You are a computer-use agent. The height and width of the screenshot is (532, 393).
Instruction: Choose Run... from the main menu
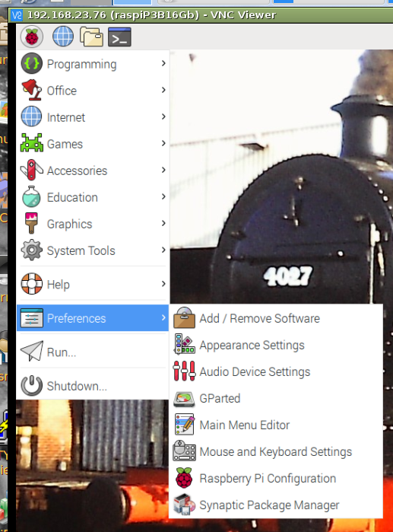pyautogui.click(x=93, y=352)
